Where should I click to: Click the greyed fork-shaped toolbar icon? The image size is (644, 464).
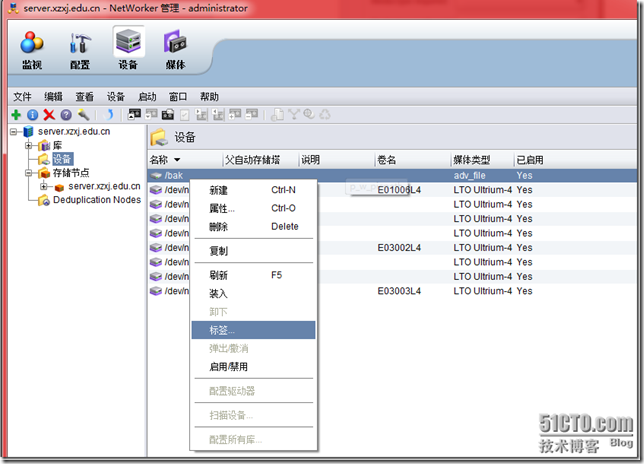(x=293, y=114)
